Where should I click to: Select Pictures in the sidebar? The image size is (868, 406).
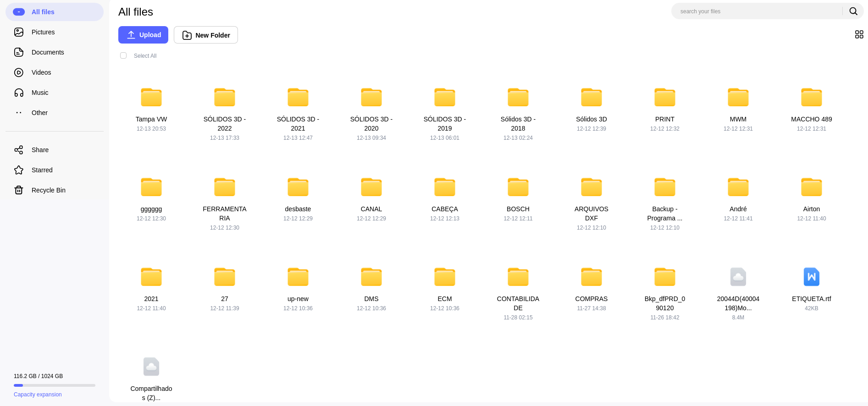(55, 32)
